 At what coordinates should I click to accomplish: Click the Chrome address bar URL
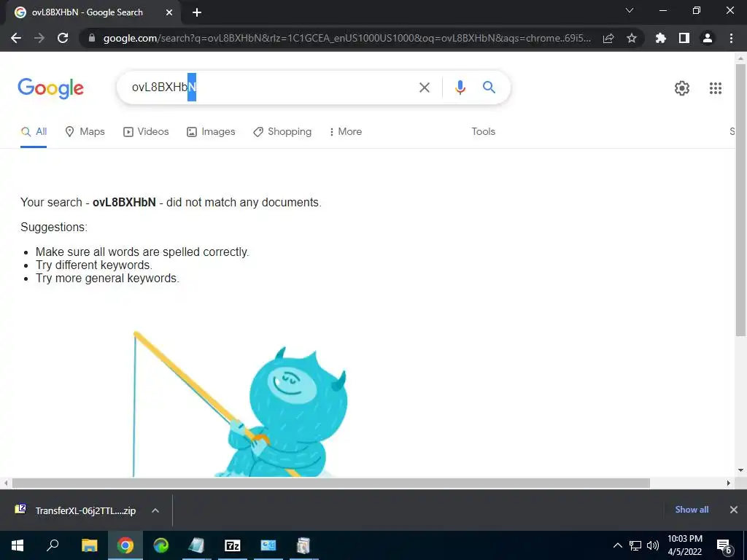(347, 38)
